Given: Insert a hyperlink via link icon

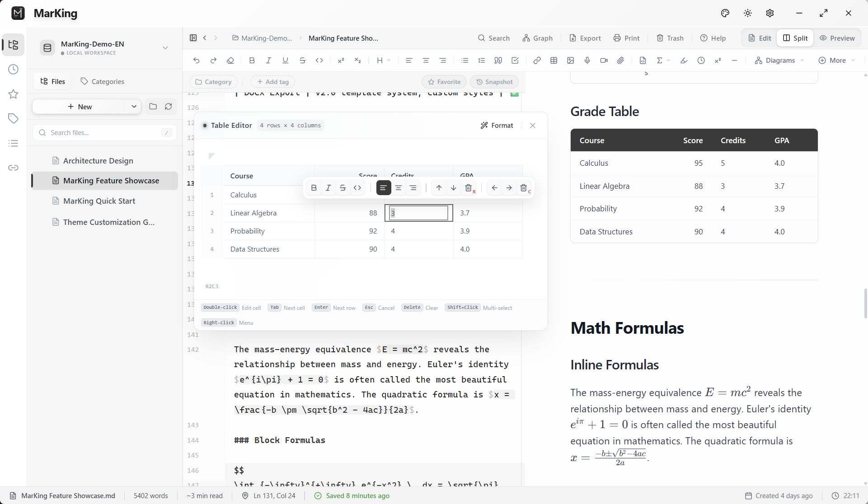Looking at the screenshot, I should coord(537,61).
